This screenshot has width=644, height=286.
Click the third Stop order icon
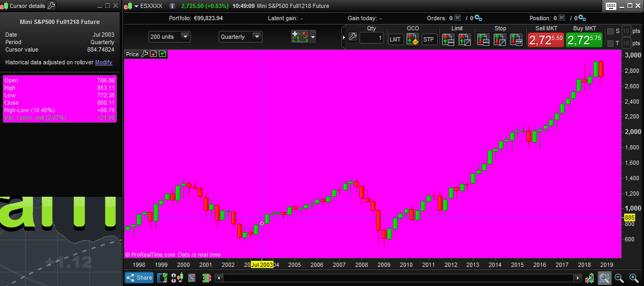click(516, 39)
